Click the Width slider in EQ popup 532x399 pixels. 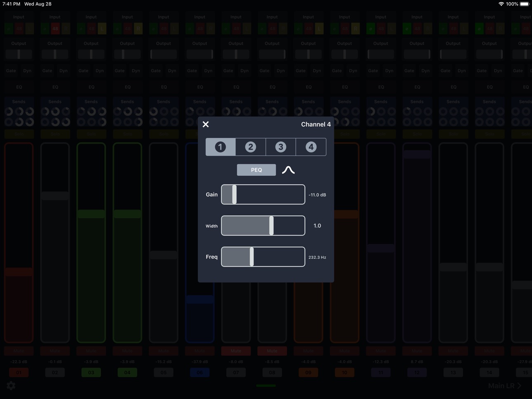click(x=263, y=226)
